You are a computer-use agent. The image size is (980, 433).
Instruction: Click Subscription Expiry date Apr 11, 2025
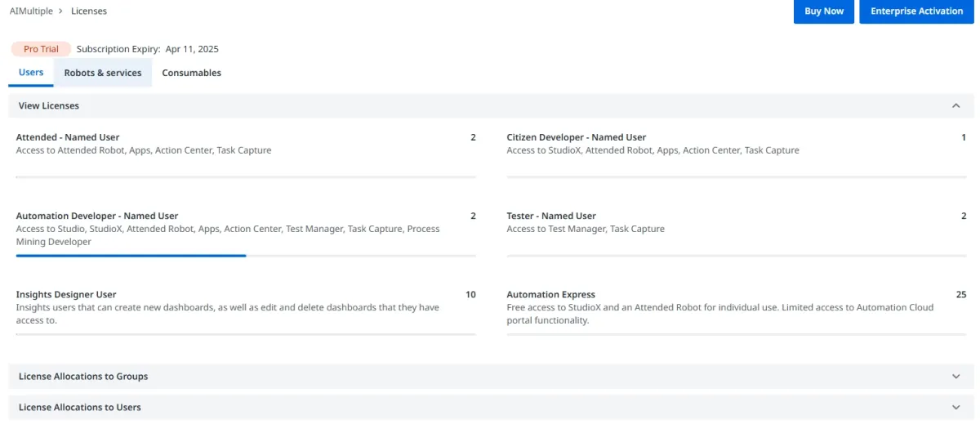[192, 49]
